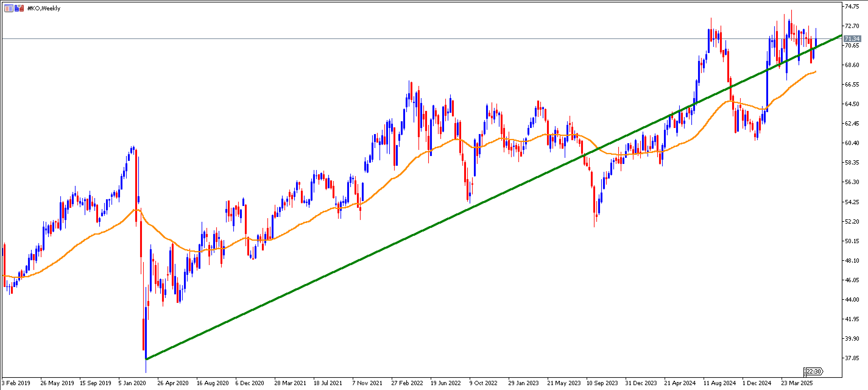Select the #KO,Weekly chart title

point(44,9)
